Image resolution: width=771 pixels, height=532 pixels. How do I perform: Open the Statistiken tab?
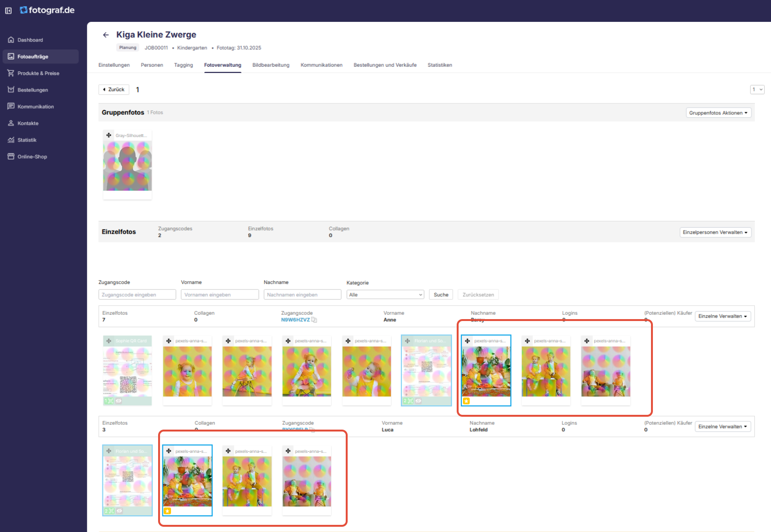pyautogui.click(x=440, y=65)
